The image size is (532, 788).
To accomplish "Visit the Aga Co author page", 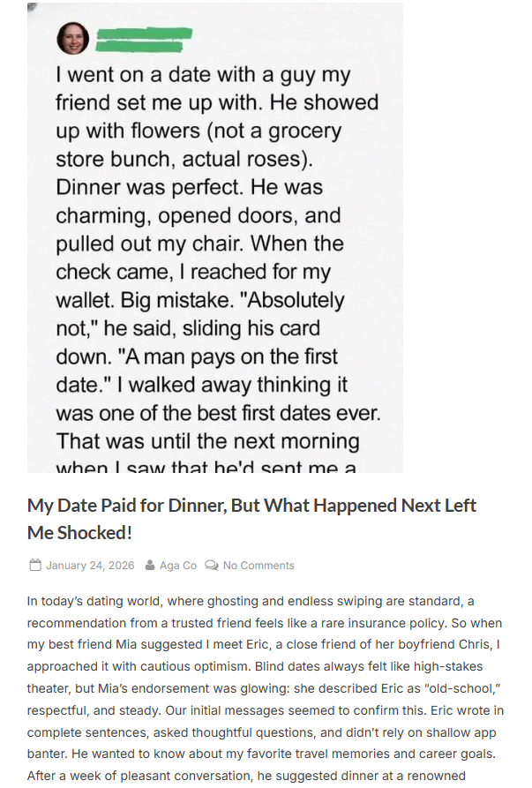I will 177,566.
